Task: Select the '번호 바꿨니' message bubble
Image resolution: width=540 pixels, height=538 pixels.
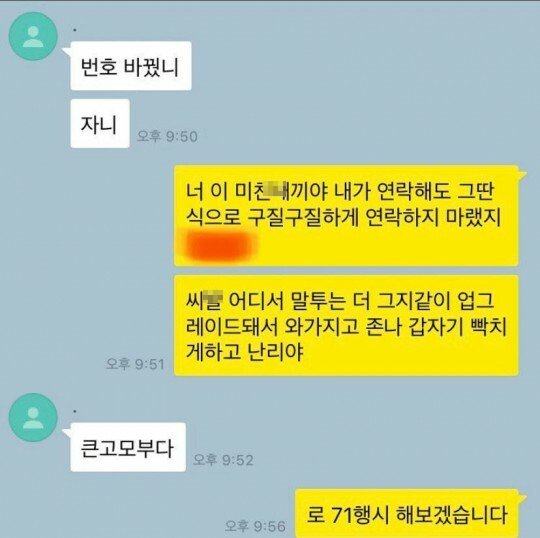Action: pos(131,66)
